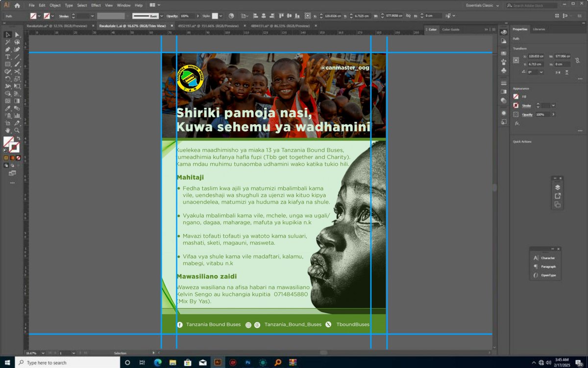Select the Paintbrush tool

pyautogui.click(x=17, y=64)
